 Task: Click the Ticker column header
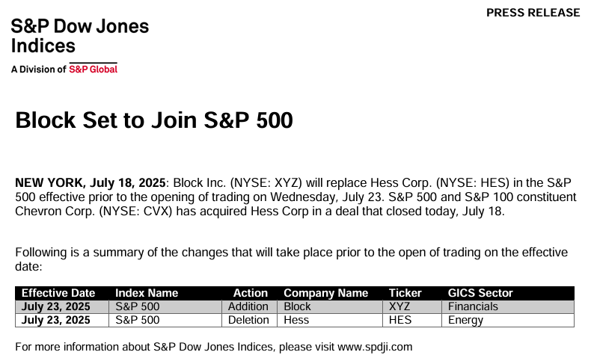[x=405, y=293]
